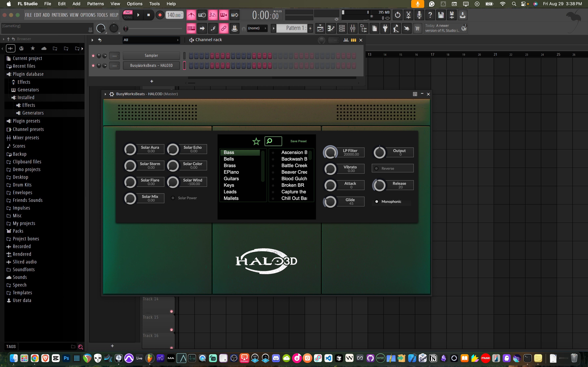Screen dimensions: 588x367
Task: Enable the Reverse toggle in HALO3D
Action: point(376,168)
